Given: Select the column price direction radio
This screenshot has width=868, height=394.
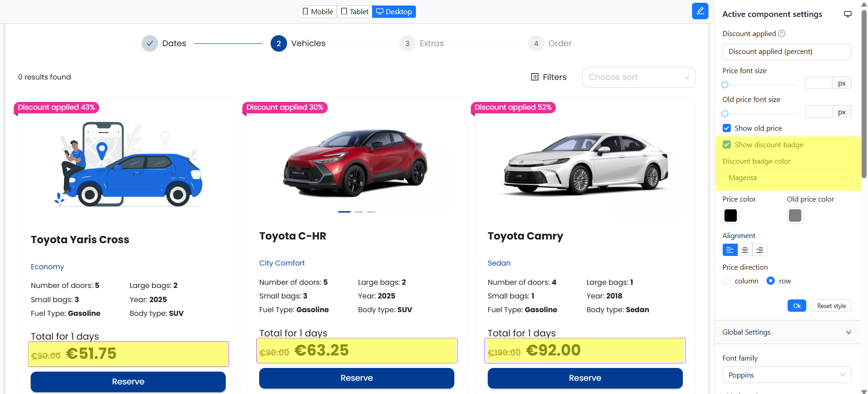Looking at the screenshot, I should pyautogui.click(x=727, y=281).
